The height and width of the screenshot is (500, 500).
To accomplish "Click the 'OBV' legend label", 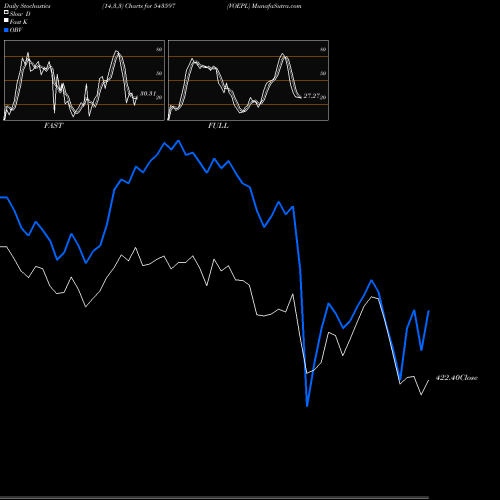I will click(x=16, y=30).
